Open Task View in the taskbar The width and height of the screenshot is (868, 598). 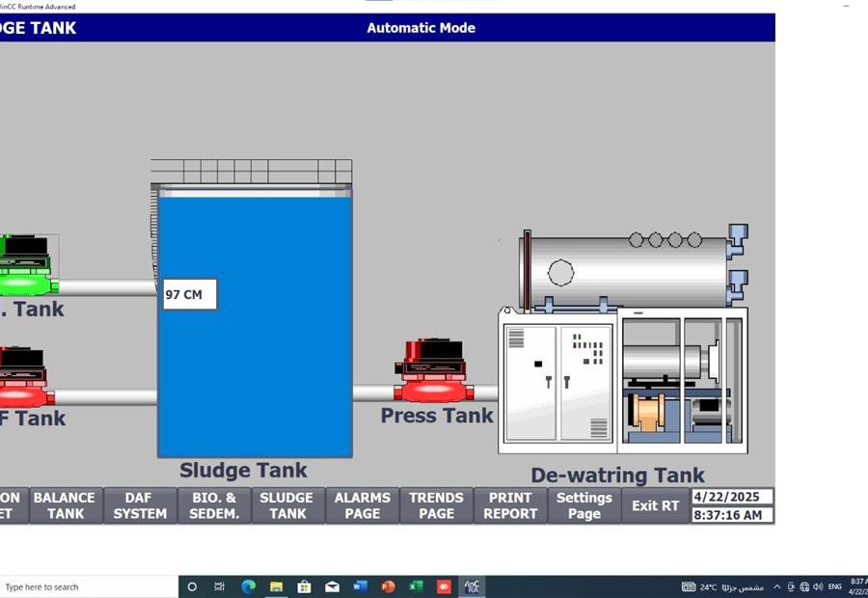[x=219, y=587]
